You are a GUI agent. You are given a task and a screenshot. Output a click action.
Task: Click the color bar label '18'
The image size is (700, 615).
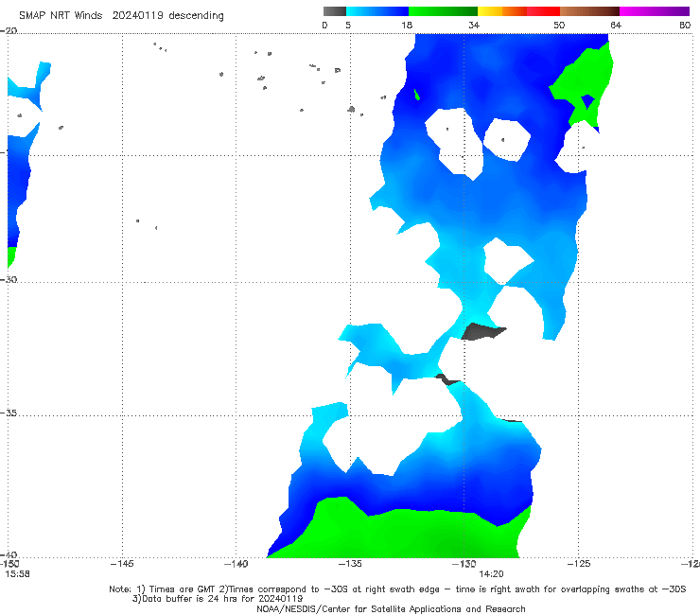(x=407, y=25)
